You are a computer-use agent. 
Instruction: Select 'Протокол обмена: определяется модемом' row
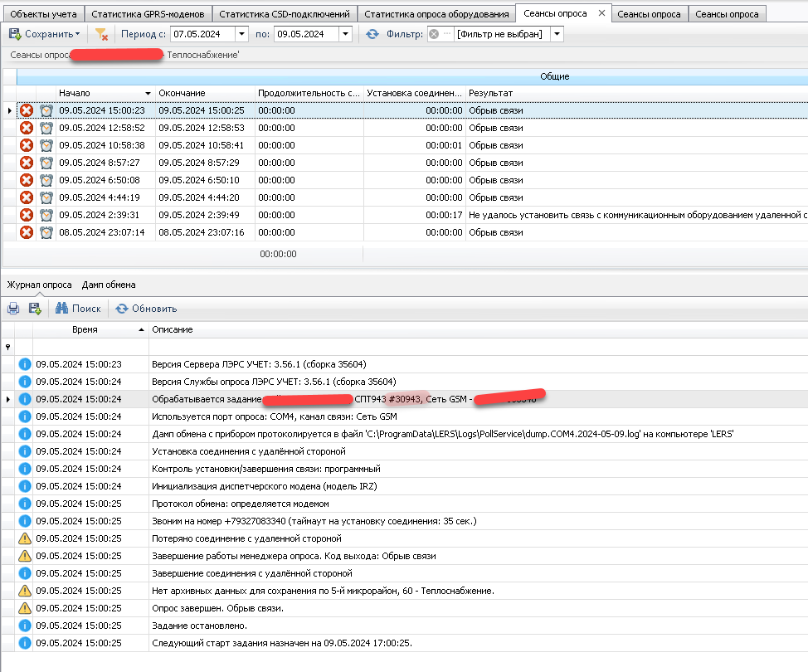click(x=405, y=504)
